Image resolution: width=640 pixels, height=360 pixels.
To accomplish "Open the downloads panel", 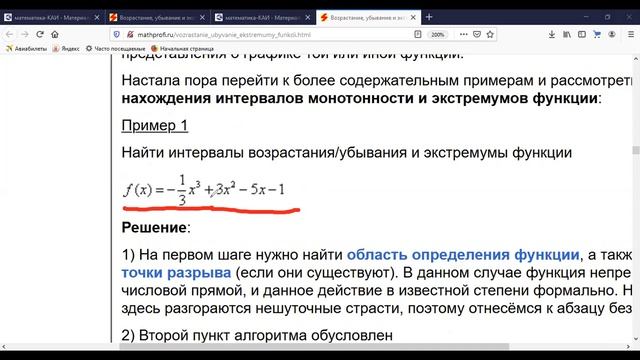I will [x=552, y=35].
